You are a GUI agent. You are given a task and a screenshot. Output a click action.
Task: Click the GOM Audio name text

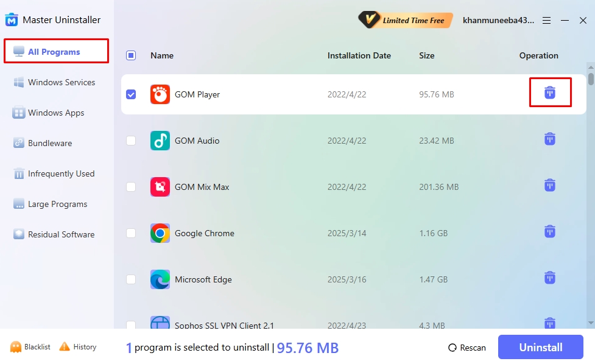coord(197,141)
